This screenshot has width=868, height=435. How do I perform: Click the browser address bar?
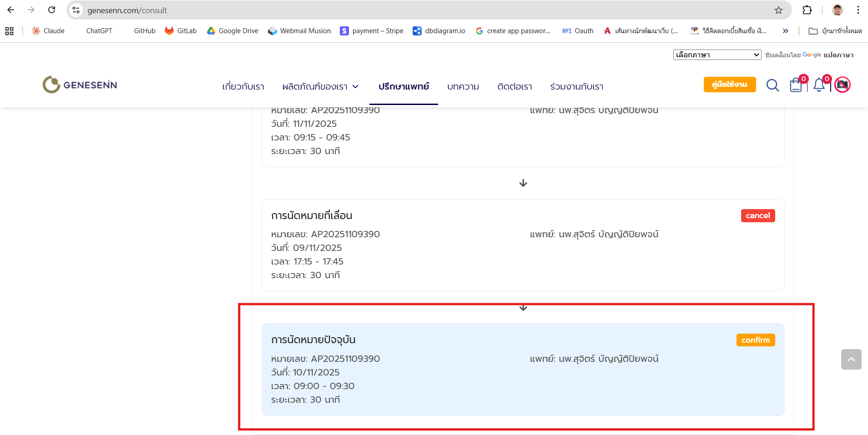(409, 10)
